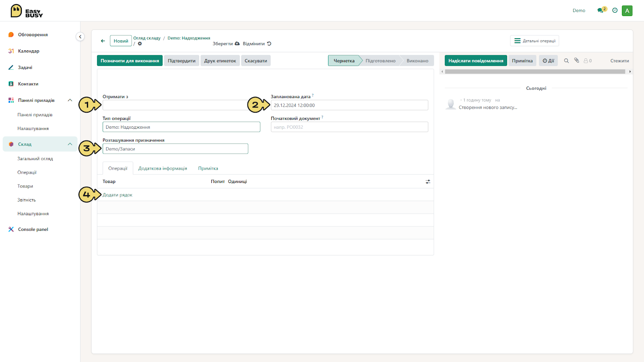Click the back arrow icon
This screenshot has height=362, width=644.
point(103,41)
